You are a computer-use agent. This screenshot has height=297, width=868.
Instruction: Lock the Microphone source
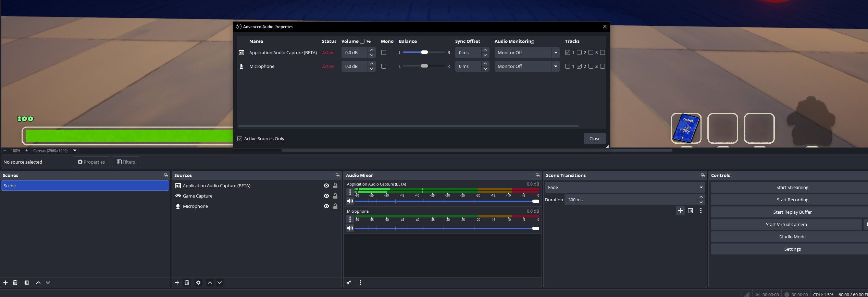point(335,206)
